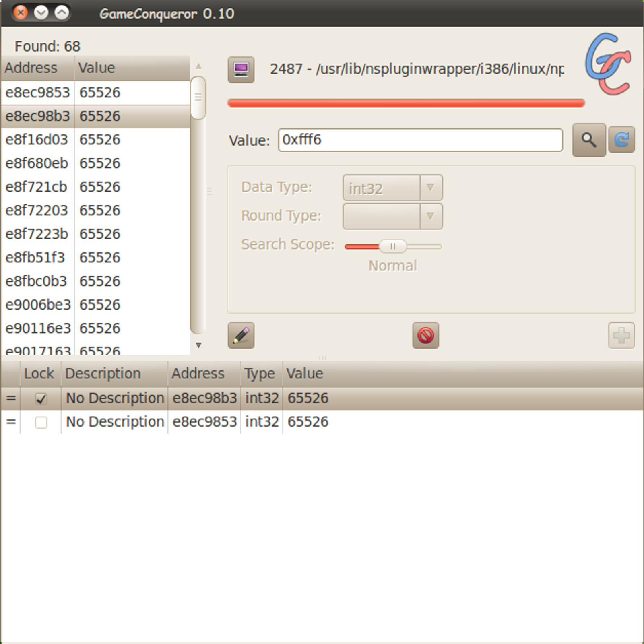Click the scroll down arrow in results list
Viewport: 644px width, 644px height.
[198, 345]
